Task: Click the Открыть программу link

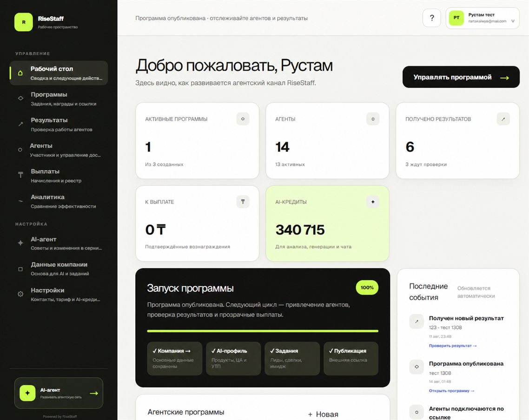Action: pyautogui.click(x=451, y=391)
